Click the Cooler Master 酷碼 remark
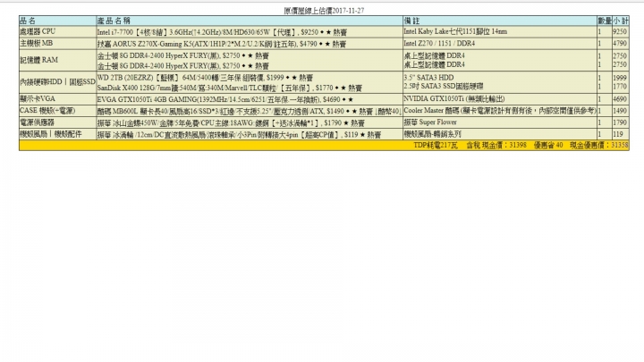 (x=499, y=111)
